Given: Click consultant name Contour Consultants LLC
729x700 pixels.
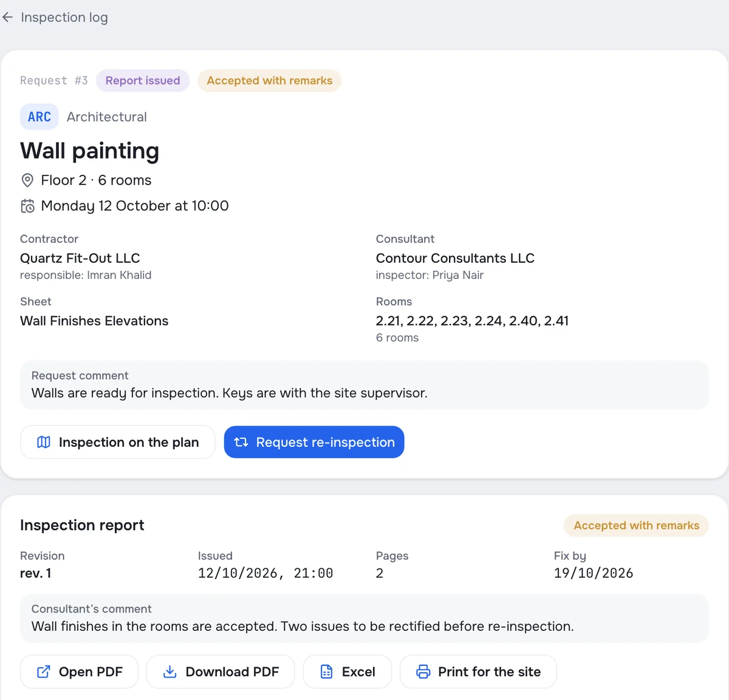Looking at the screenshot, I should (x=455, y=258).
